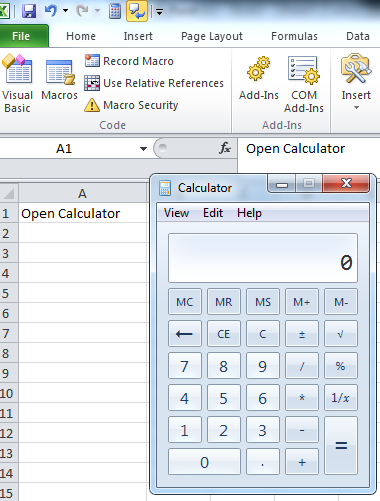Click the Select All corner of worksheet

[x=9, y=193]
